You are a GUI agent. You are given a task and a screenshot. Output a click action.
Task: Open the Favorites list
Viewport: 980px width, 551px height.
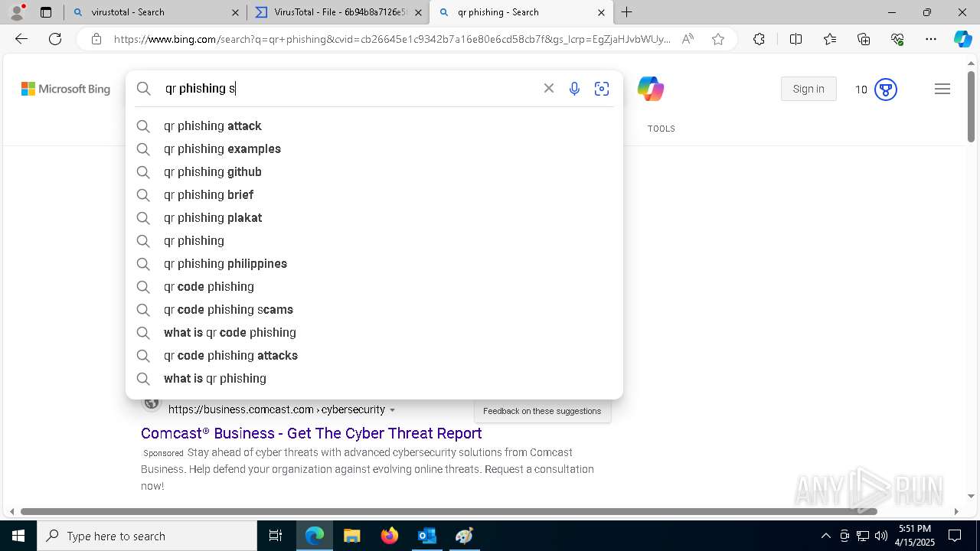click(x=830, y=39)
